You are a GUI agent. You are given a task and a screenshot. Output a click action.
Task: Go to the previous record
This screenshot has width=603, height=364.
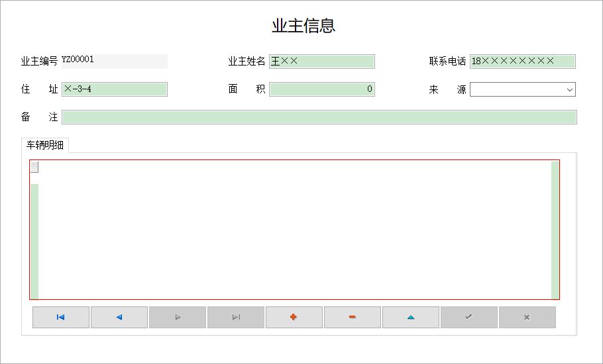[x=119, y=317]
